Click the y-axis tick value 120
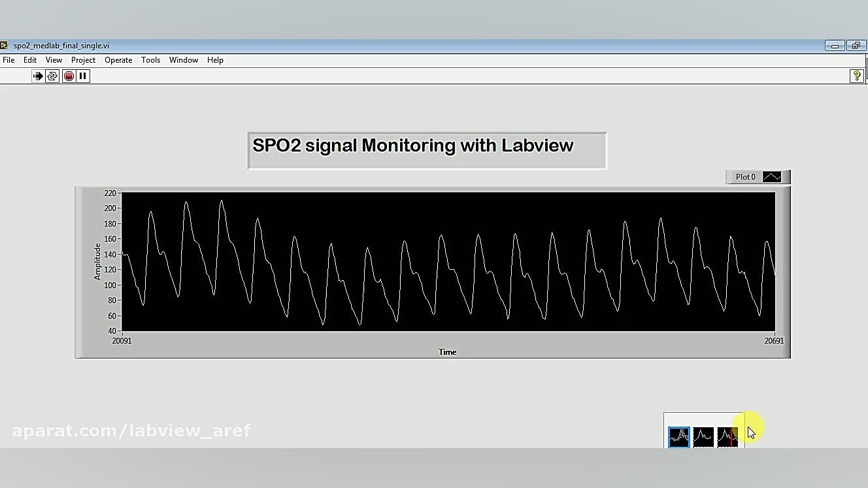 (110, 270)
